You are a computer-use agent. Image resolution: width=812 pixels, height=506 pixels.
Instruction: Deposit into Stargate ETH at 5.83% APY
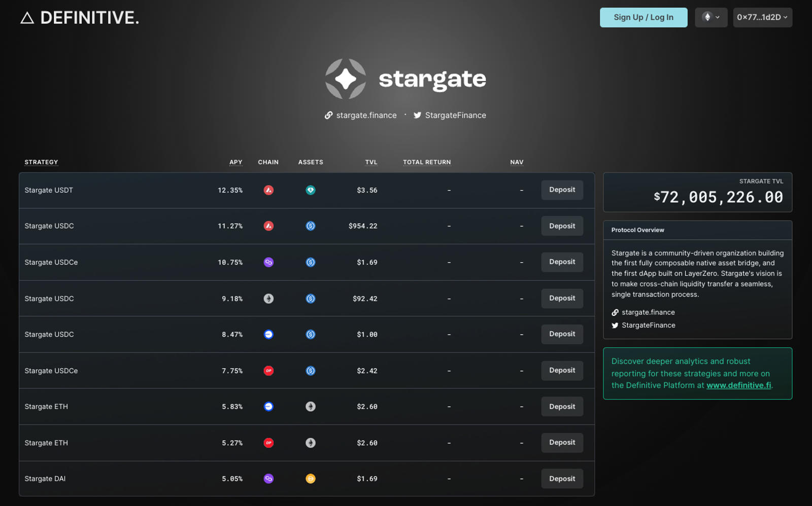(x=562, y=407)
